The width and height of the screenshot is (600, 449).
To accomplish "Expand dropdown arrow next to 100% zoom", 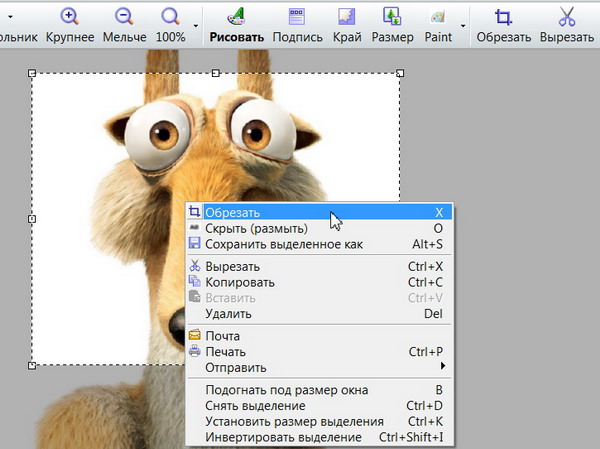I will click(196, 26).
